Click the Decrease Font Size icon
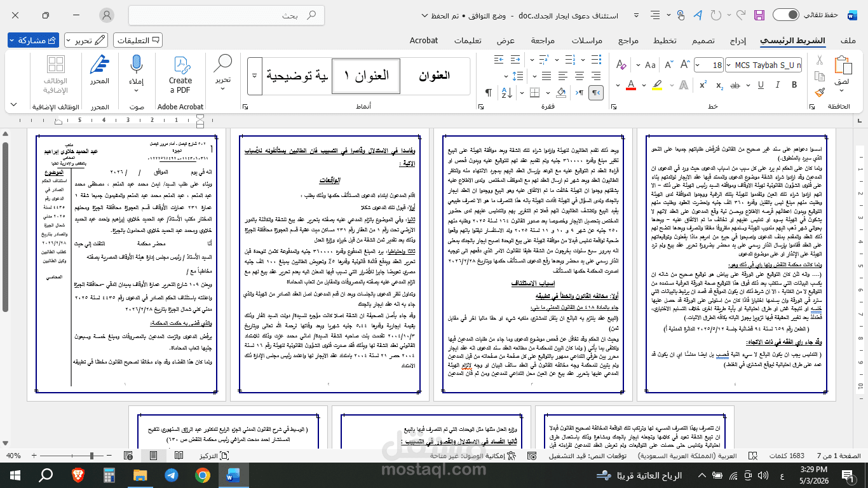The height and width of the screenshot is (488, 868). coord(669,64)
